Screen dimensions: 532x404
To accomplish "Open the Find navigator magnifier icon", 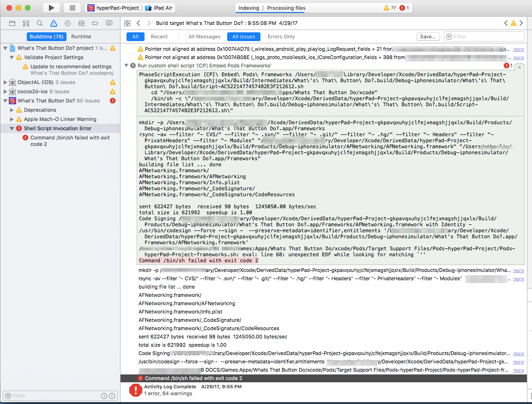I will [40, 23].
